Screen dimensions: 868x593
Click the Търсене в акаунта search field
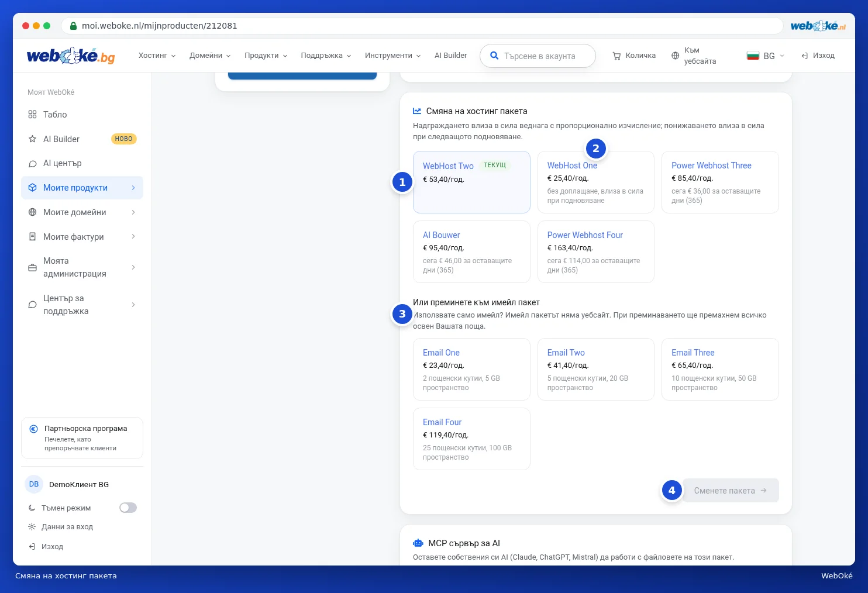click(x=538, y=56)
